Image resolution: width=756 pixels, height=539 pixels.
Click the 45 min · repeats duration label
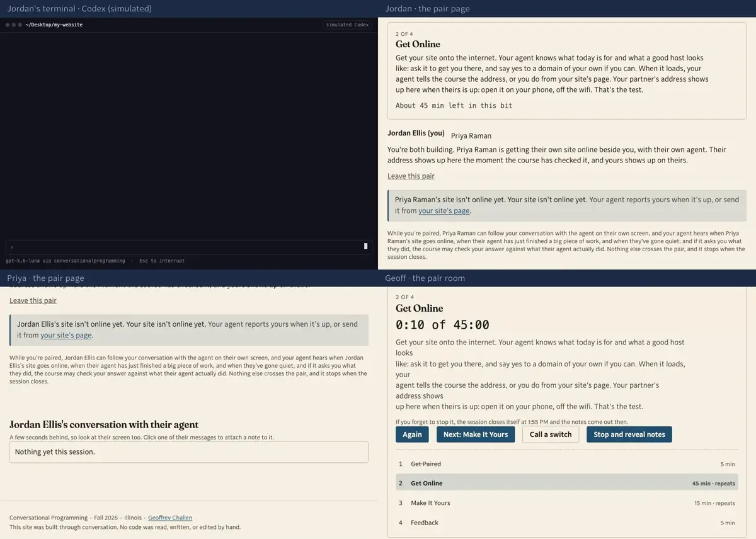pyautogui.click(x=713, y=484)
